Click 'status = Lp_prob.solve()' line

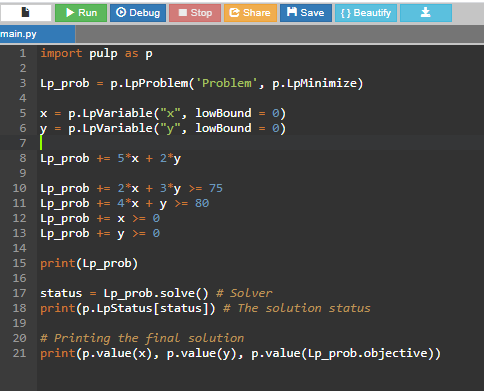(124, 293)
